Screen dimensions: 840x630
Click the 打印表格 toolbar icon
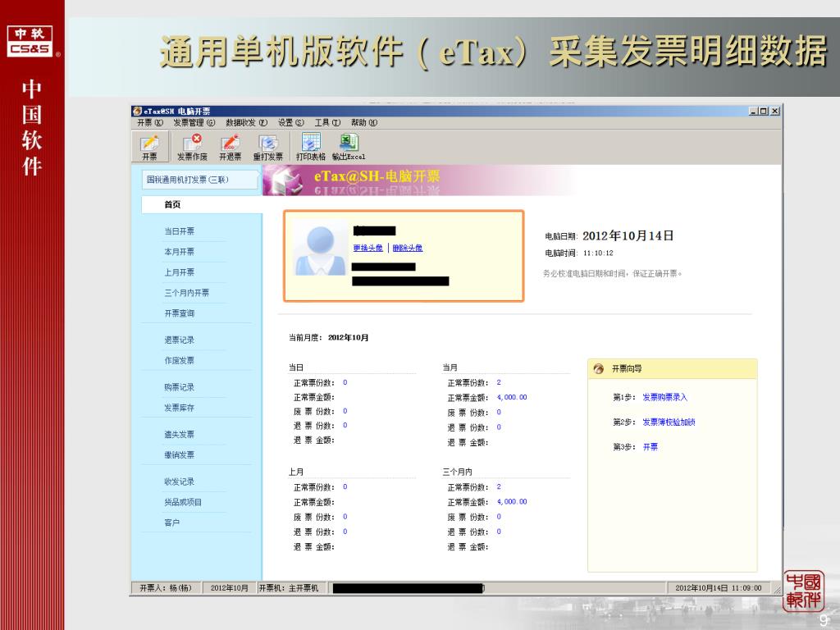tap(311, 146)
